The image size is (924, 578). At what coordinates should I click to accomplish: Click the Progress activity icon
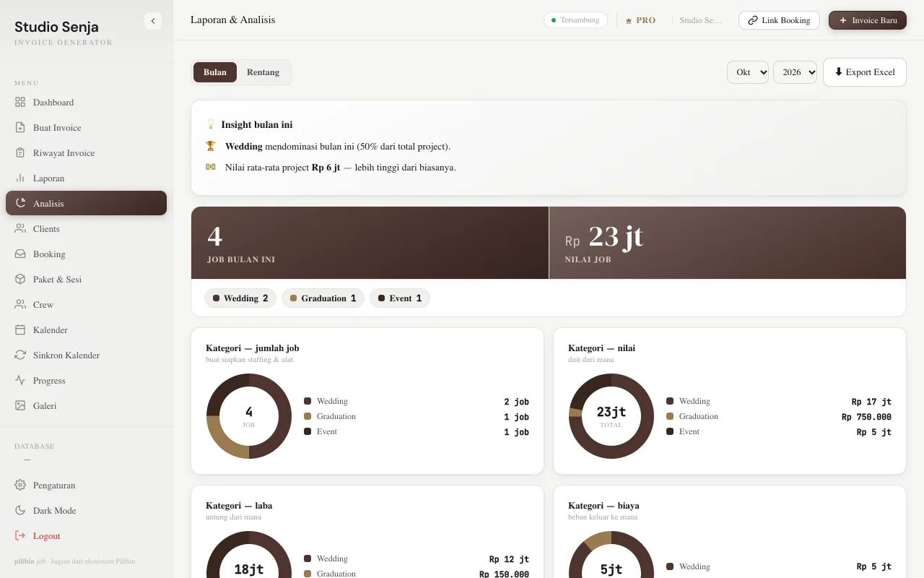click(20, 381)
